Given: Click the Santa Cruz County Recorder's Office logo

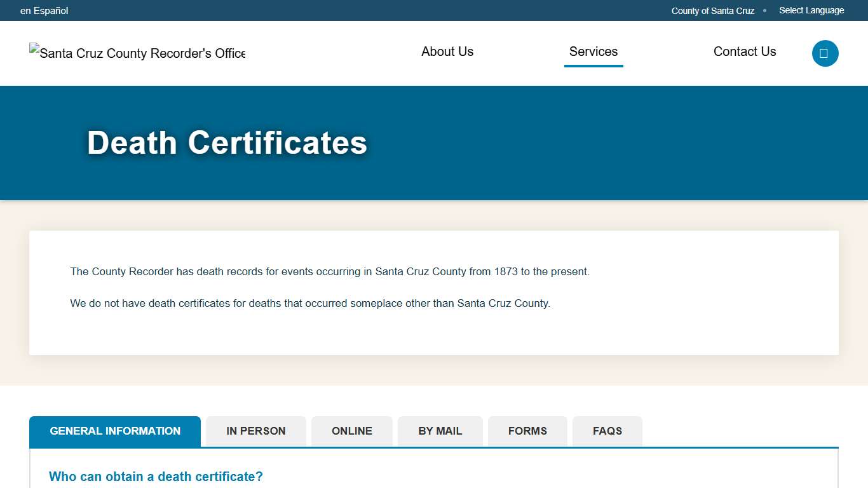Looking at the screenshot, I should [x=137, y=53].
